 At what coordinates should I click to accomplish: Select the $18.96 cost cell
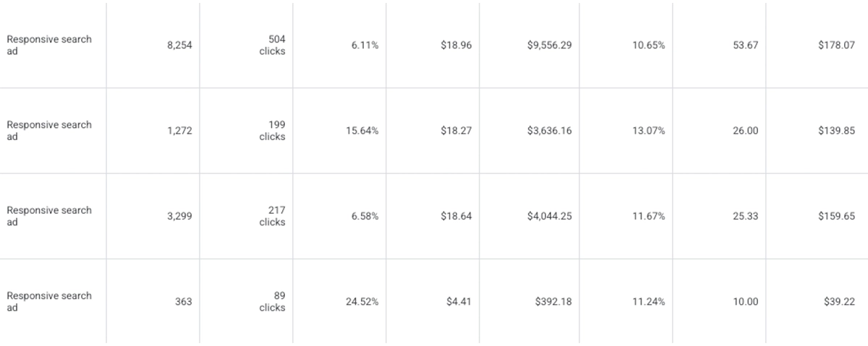point(456,46)
